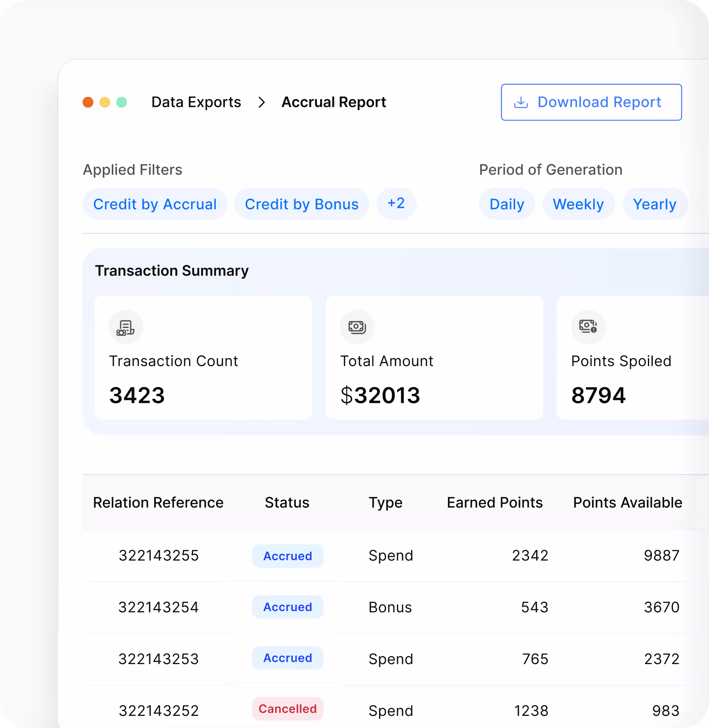Open the Data Exports breadcrumb

(x=196, y=102)
